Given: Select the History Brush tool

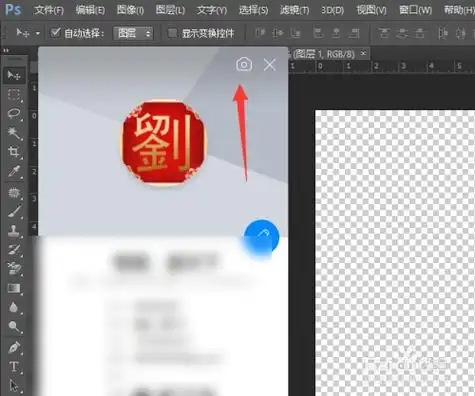Looking at the screenshot, I should point(14,250).
